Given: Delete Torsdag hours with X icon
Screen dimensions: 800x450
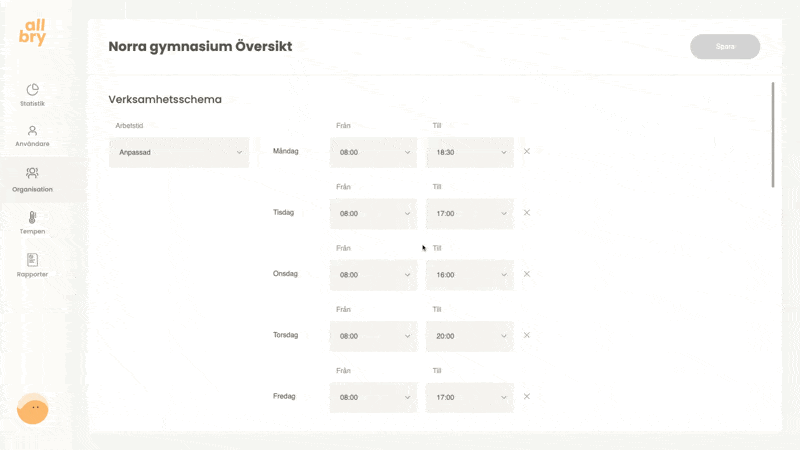Looking at the screenshot, I should pos(527,335).
